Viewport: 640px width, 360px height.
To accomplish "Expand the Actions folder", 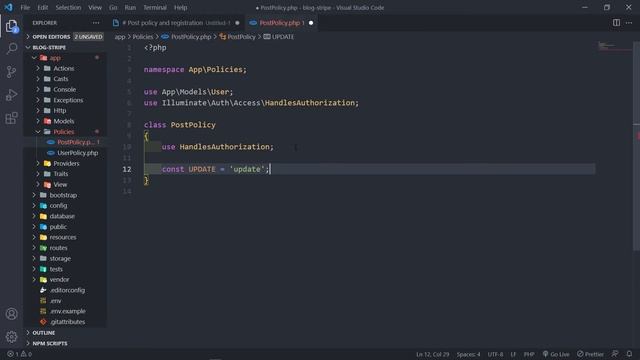I will point(64,69).
